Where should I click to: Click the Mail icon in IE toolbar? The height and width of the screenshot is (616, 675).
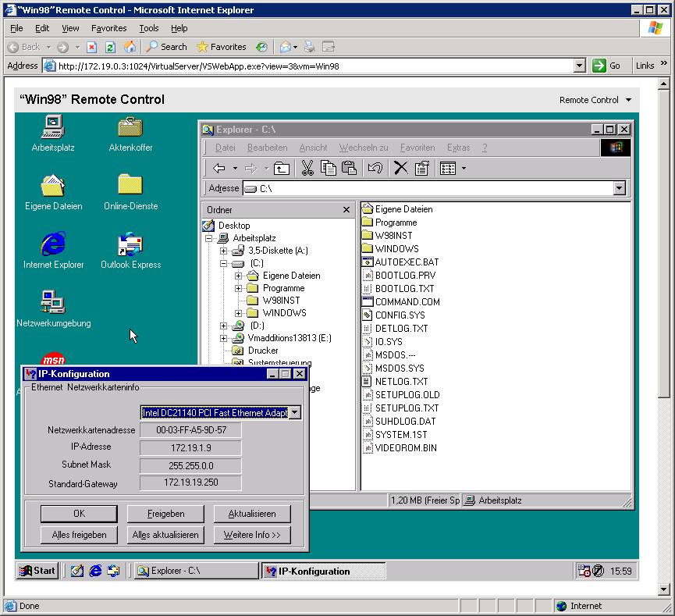[x=285, y=47]
